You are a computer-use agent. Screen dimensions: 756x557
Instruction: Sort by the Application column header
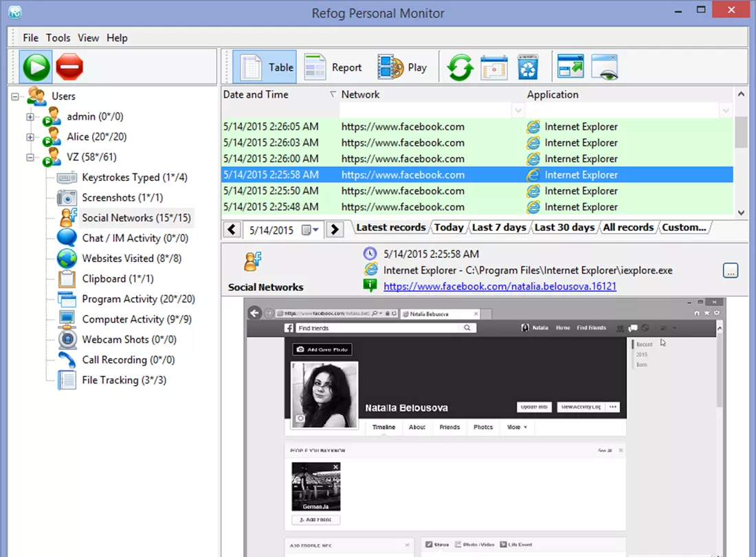629,94
